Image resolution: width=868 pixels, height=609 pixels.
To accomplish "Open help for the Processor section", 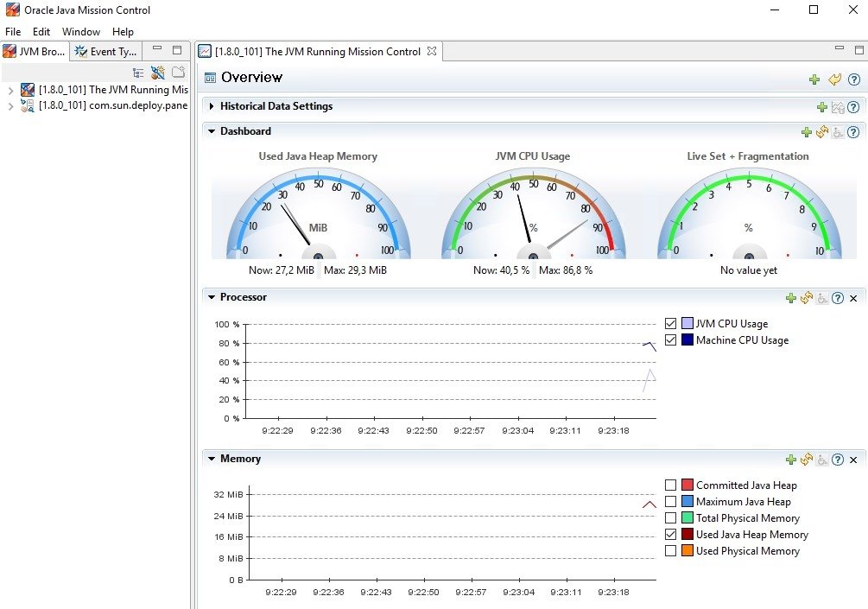I will pyautogui.click(x=838, y=298).
